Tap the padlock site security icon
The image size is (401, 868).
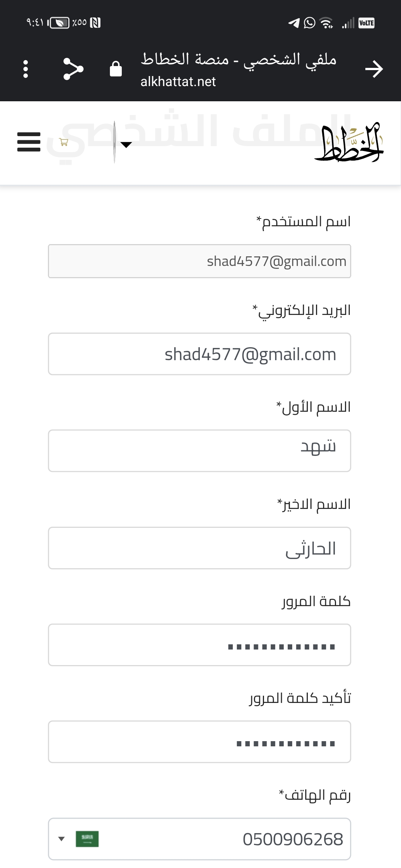click(x=116, y=69)
